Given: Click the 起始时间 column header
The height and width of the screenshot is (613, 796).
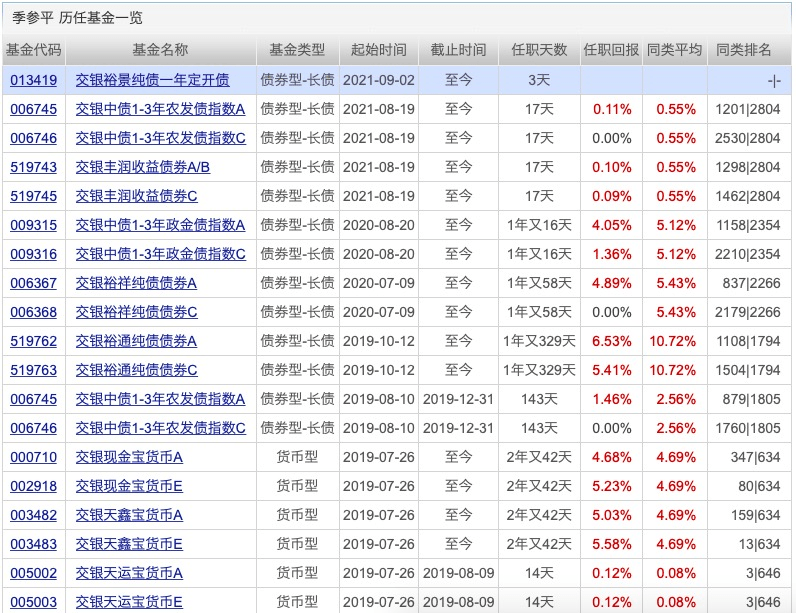Looking at the screenshot, I should click(x=379, y=50).
